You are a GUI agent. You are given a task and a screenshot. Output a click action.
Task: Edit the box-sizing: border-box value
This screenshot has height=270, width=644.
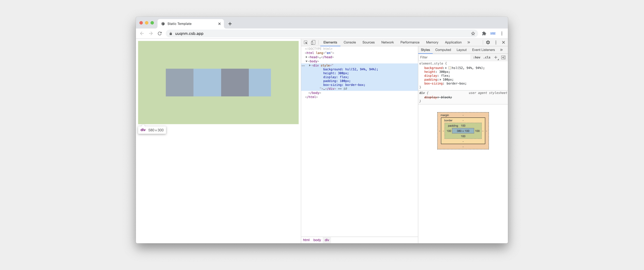pos(456,84)
